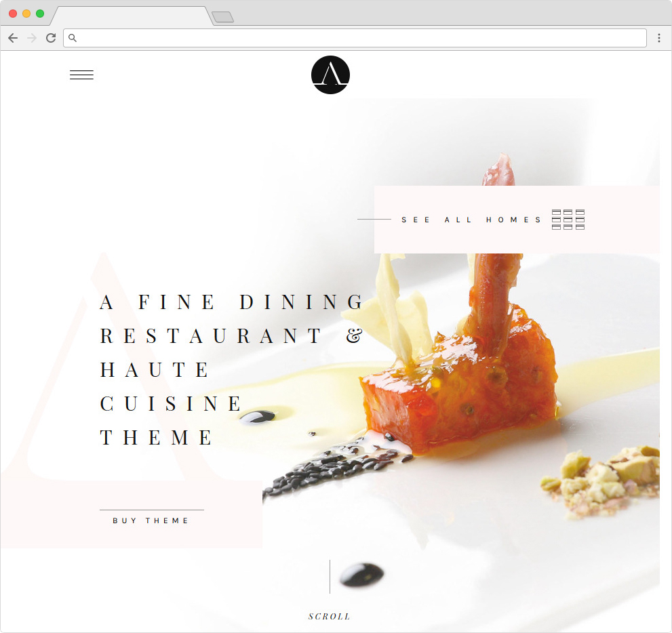
Task: Click the circular A logo
Action: (x=330, y=75)
